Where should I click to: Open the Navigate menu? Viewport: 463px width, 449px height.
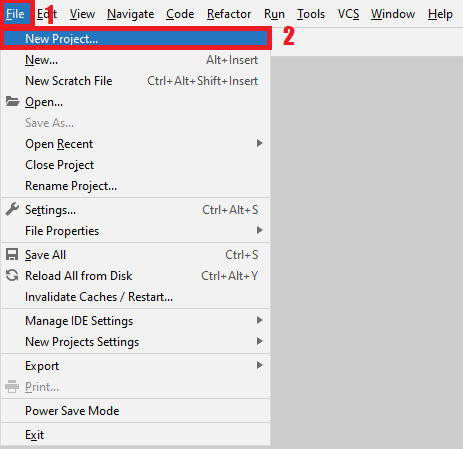(x=130, y=14)
